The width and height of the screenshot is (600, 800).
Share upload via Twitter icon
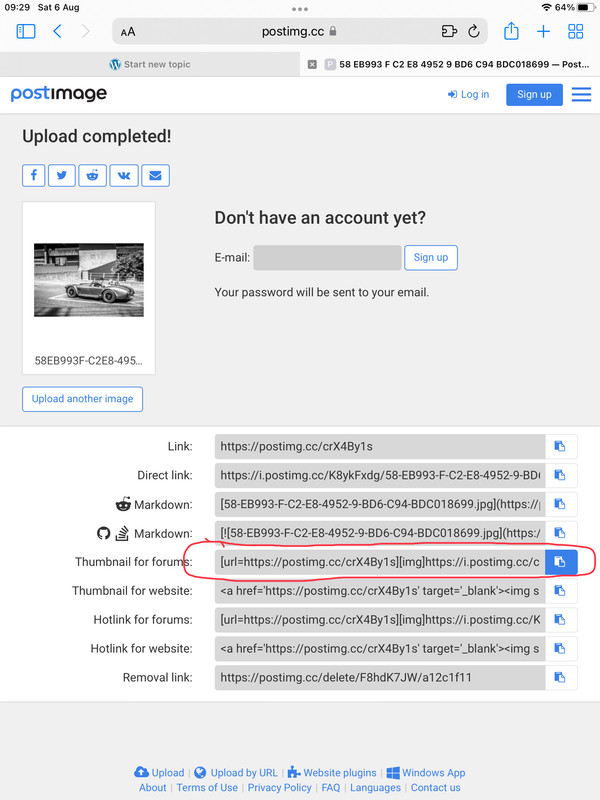click(x=62, y=176)
